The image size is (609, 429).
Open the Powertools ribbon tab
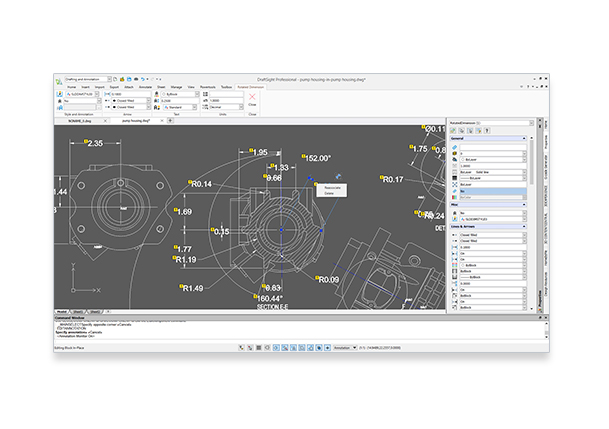[208, 87]
